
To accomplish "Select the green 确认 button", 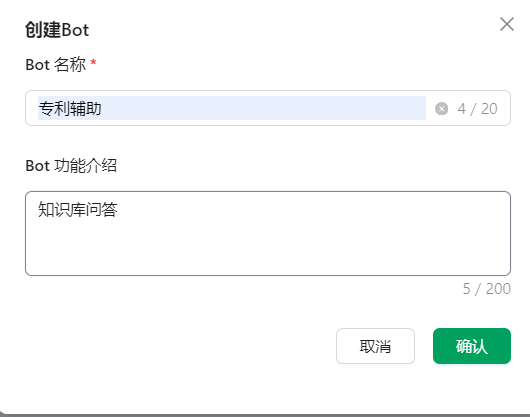I will coord(472,346).
